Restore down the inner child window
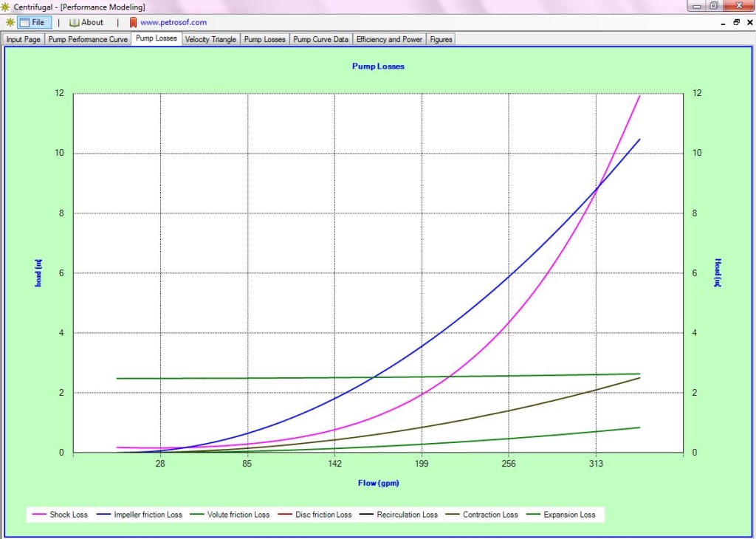The width and height of the screenshot is (756, 539). (x=736, y=22)
